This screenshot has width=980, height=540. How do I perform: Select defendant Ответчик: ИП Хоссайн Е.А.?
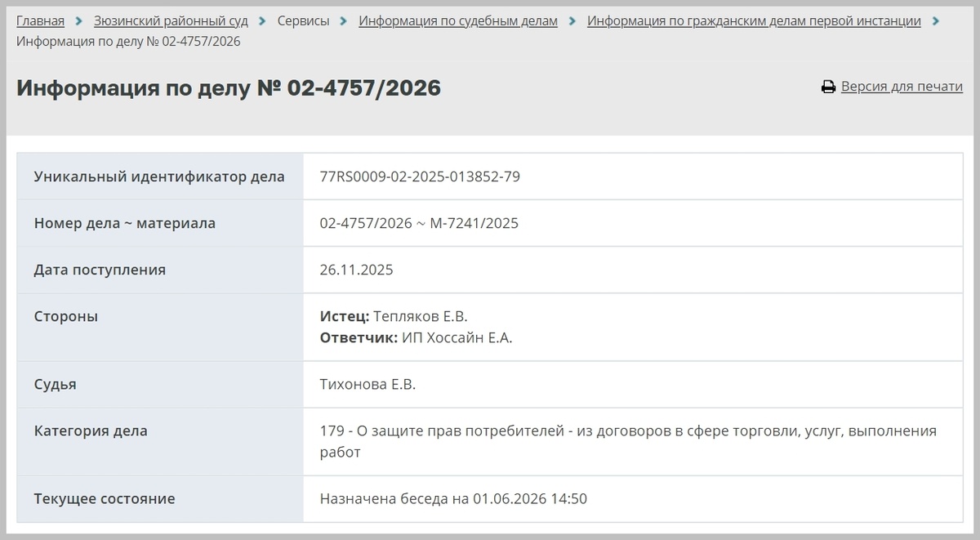[x=416, y=337]
